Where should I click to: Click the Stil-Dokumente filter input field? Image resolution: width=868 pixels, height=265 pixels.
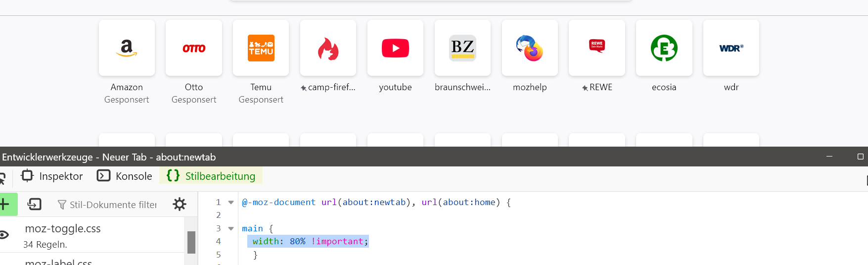(108, 205)
